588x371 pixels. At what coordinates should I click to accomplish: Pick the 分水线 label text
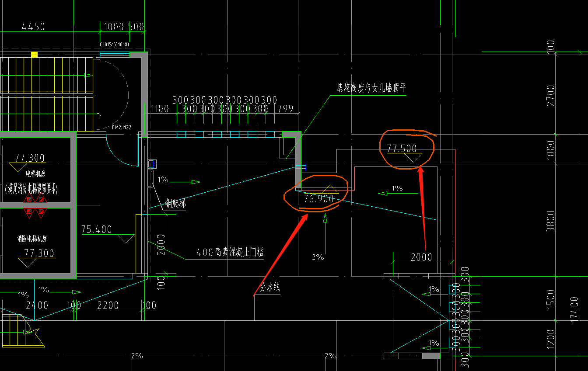pyautogui.click(x=270, y=288)
